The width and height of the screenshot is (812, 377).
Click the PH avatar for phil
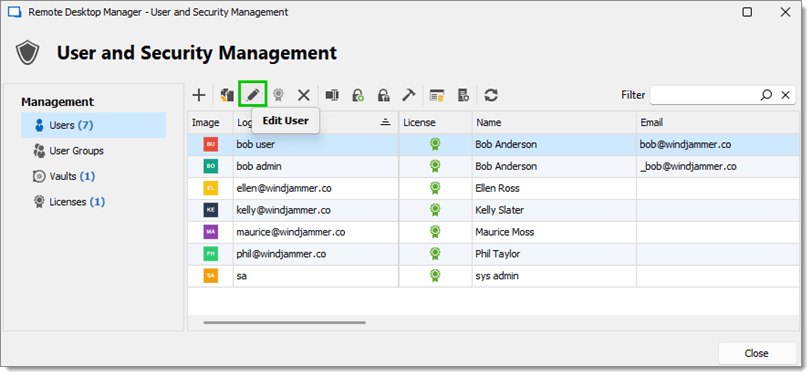pos(210,254)
